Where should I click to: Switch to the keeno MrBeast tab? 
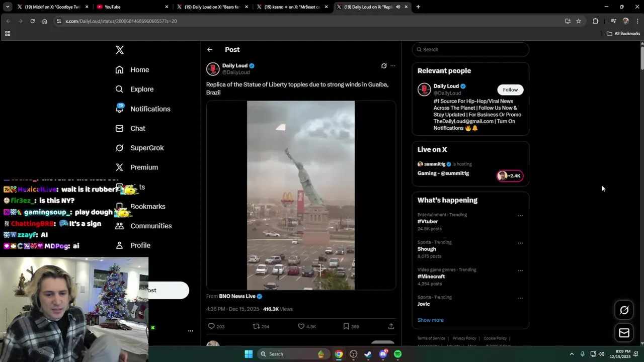tap(293, 7)
